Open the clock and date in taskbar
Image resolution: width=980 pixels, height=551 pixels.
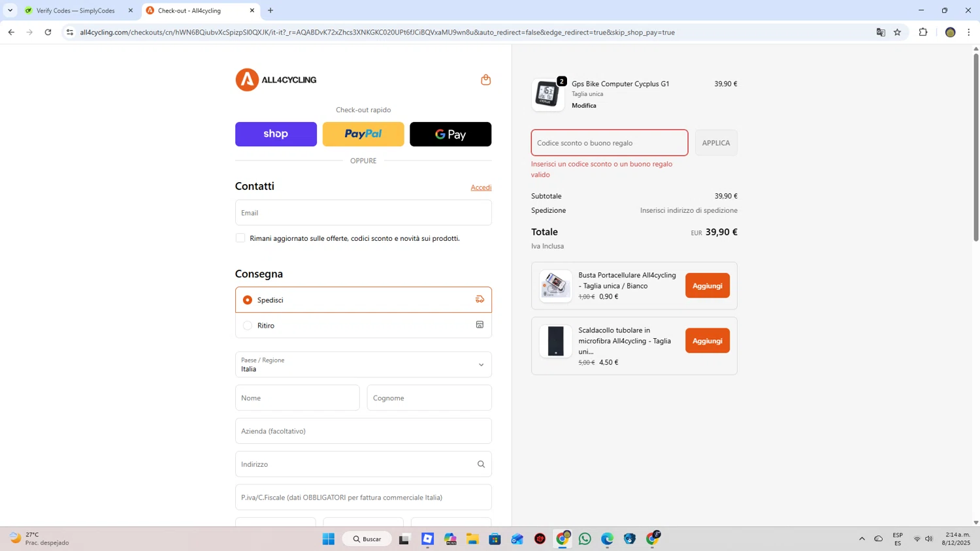pyautogui.click(x=957, y=539)
